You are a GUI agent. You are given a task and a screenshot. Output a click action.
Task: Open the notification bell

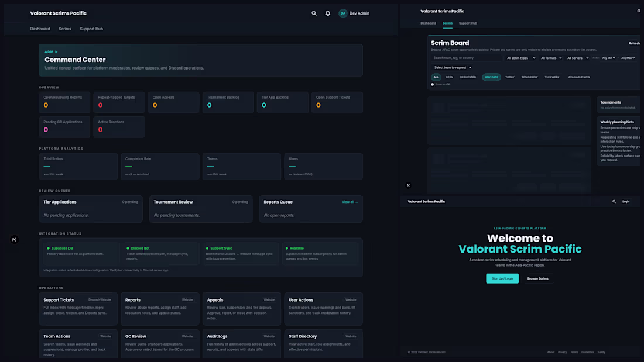click(327, 12)
